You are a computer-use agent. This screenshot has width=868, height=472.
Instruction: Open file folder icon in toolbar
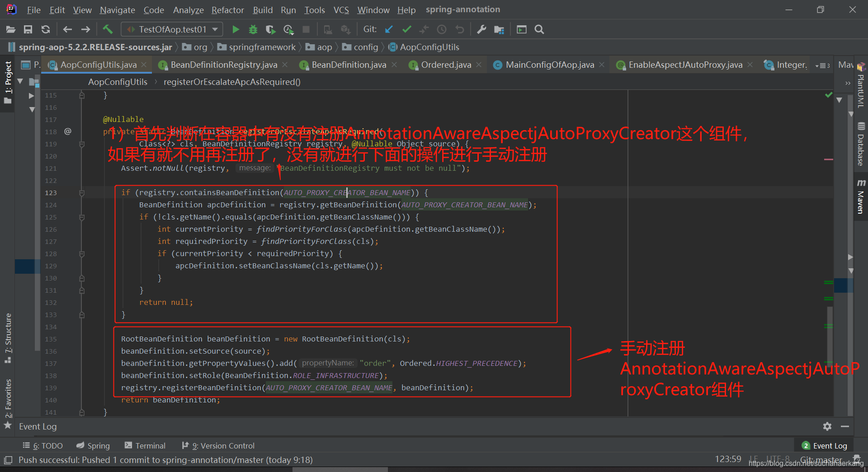point(11,29)
